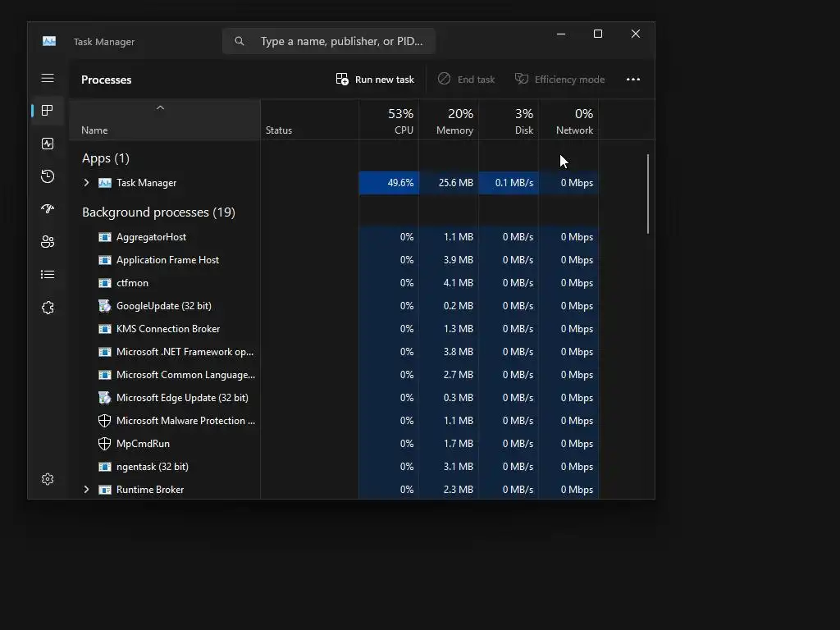Select the Apps (1) group header
Screen dimensions: 840x630
[x=106, y=158]
